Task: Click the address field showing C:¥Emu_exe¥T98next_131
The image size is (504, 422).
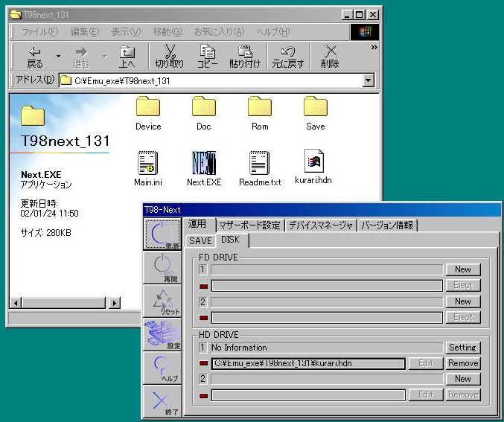Action: tap(211, 80)
